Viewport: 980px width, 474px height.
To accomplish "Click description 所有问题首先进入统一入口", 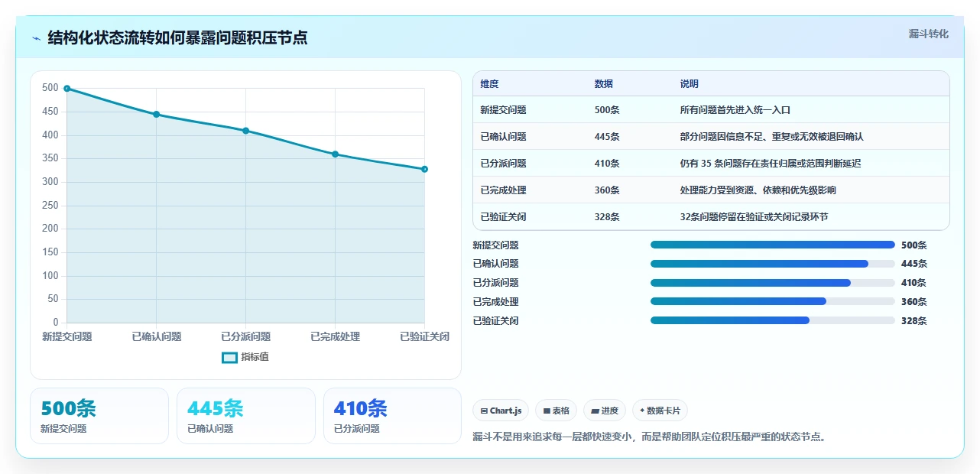I will coord(735,110).
